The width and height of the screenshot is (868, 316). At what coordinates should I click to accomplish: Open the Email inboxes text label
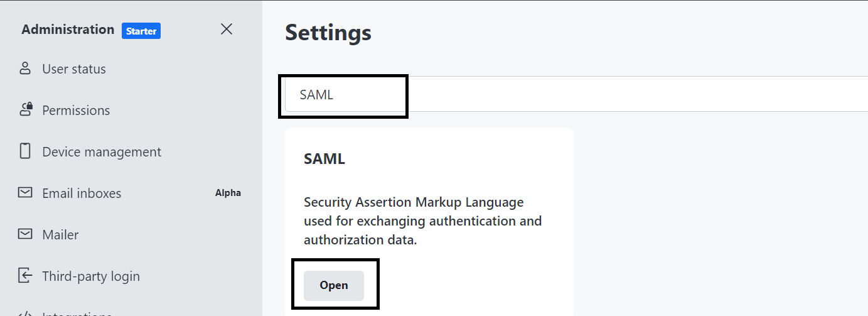82,193
